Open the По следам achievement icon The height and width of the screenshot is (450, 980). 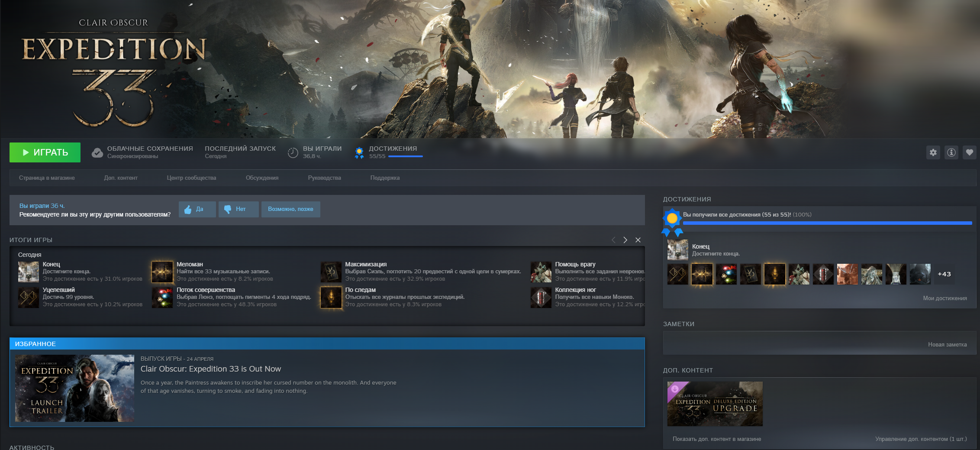click(331, 298)
